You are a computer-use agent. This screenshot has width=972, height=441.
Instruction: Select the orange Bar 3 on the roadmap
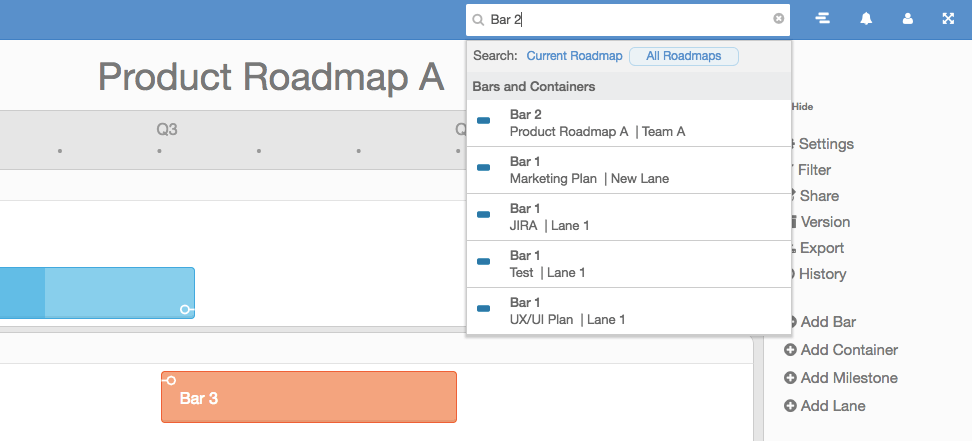(308, 397)
